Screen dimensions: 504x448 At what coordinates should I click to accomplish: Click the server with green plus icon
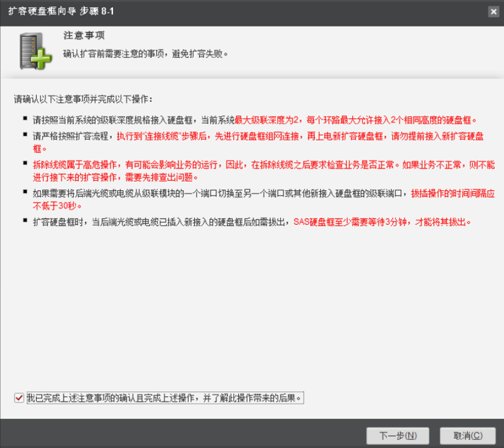tap(35, 51)
